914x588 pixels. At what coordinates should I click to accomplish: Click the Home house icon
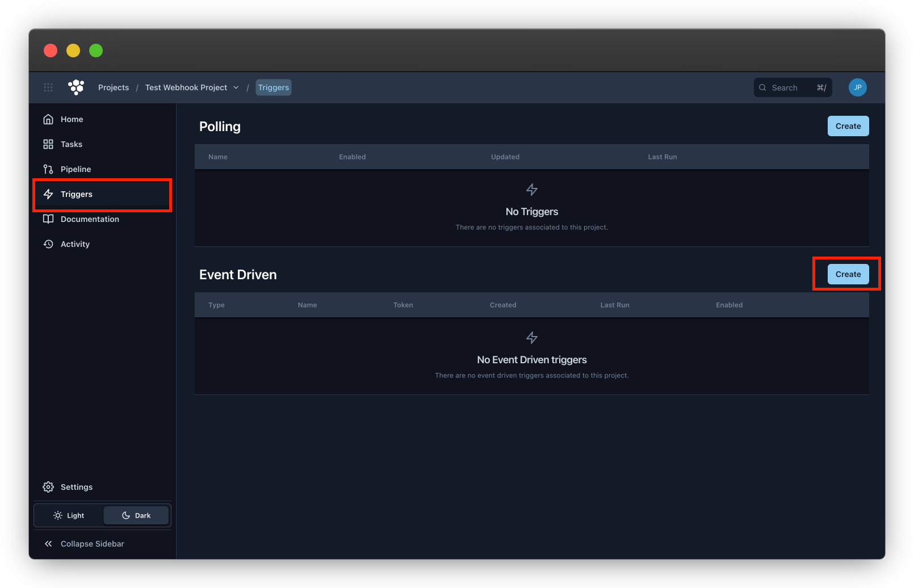(x=48, y=119)
